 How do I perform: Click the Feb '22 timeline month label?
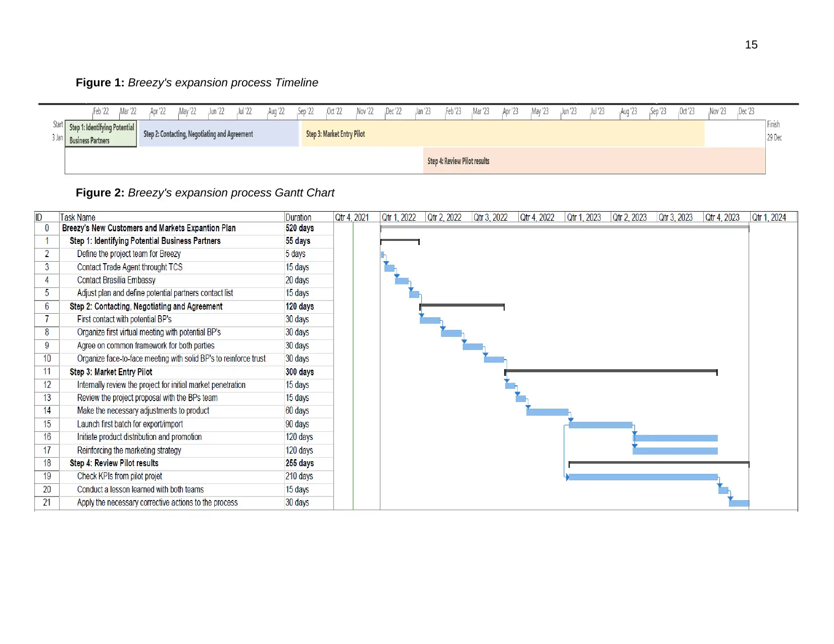coord(102,112)
